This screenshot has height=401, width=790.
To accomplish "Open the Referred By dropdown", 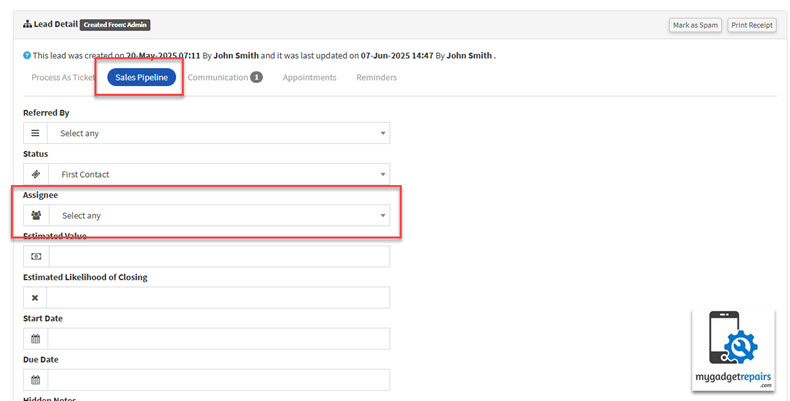I will point(219,133).
